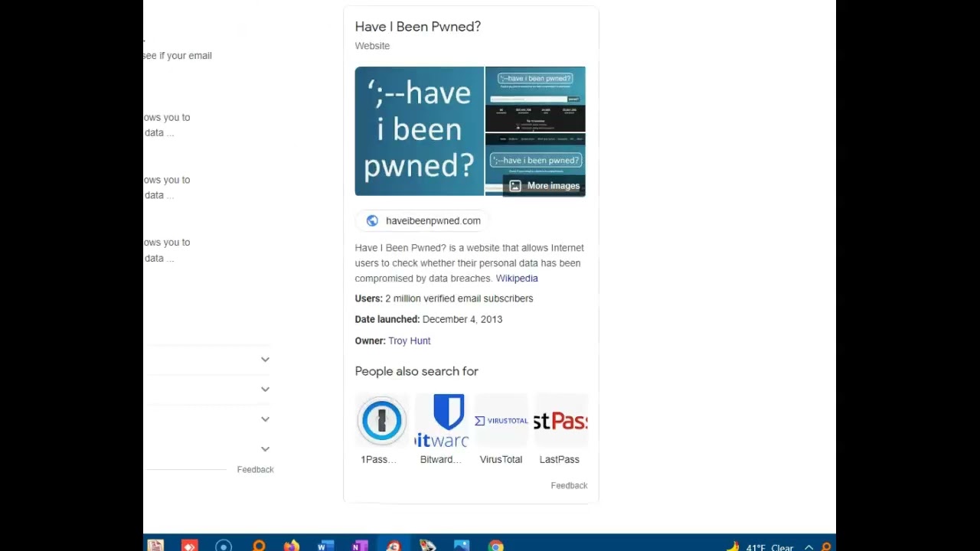Click the 'December 4, 2013' launch date text
980x551 pixels.
[x=462, y=319]
